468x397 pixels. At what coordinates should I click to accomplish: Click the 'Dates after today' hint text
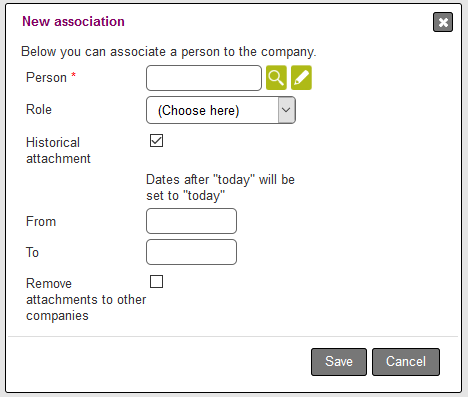[220, 188]
